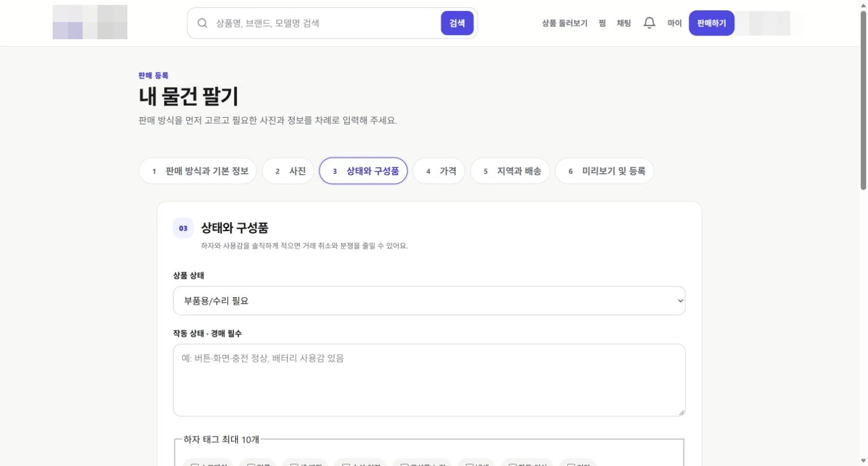Click the small 판매 등록 label above the title
This screenshot has height=466, width=868.
click(x=154, y=75)
